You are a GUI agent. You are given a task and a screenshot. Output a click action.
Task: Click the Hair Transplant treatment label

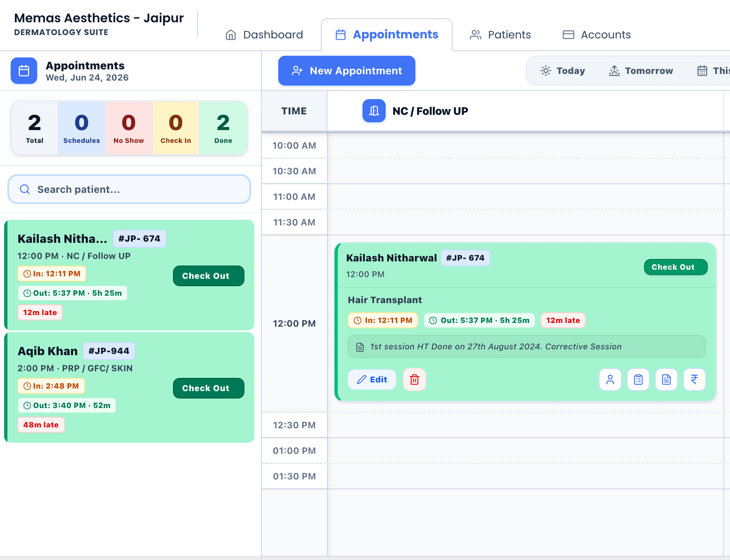pyautogui.click(x=385, y=300)
